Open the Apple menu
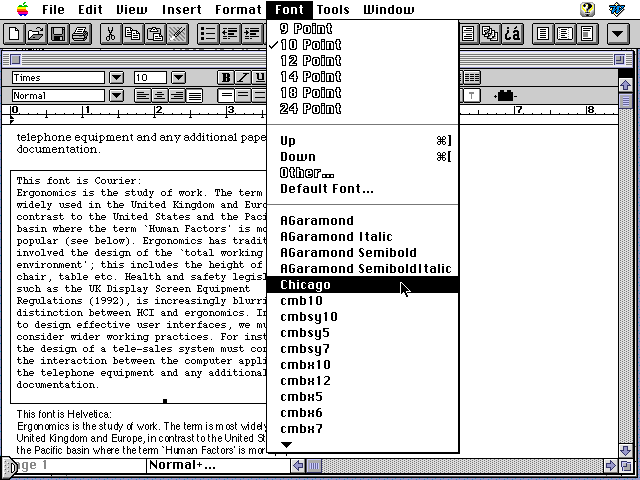Image resolution: width=640 pixels, height=480 pixels. pyautogui.click(x=23, y=9)
